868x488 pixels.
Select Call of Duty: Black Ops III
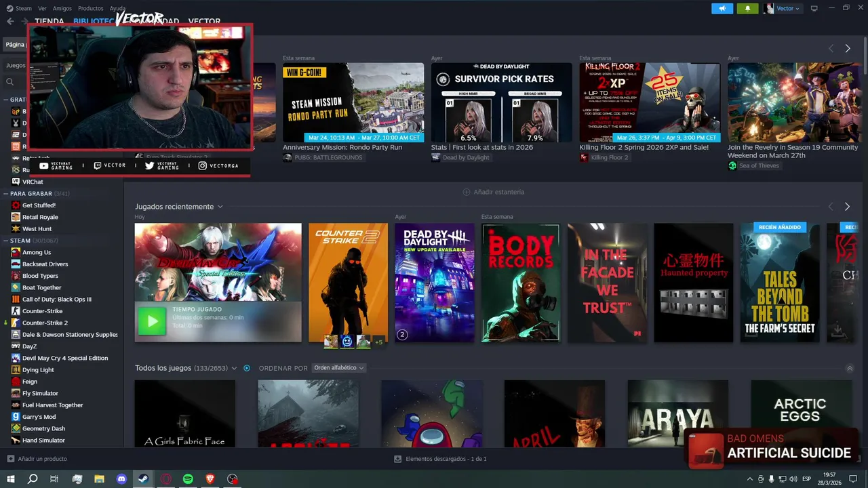point(57,299)
